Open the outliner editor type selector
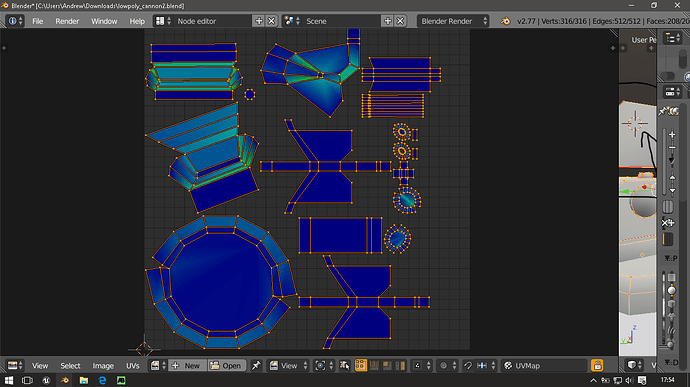The height and width of the screenshot is (387, 690). point(672,38)
